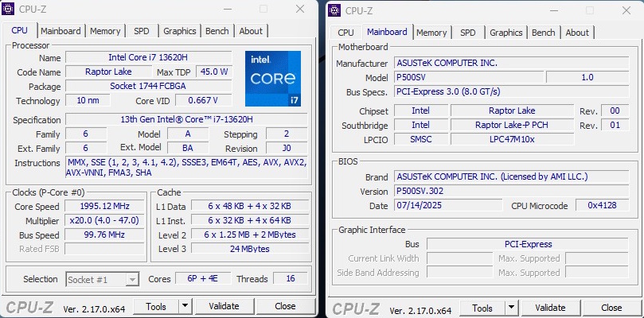Click the Name field Intel Core i7 13620H
Viewport: 644px width, 318px height.
click(x=148, y=57)
